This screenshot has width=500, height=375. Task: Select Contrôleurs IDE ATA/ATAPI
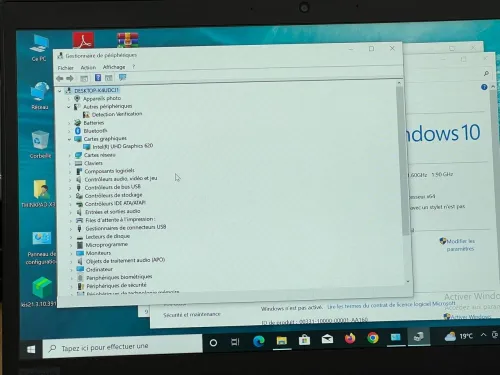[x=115, y=203]
